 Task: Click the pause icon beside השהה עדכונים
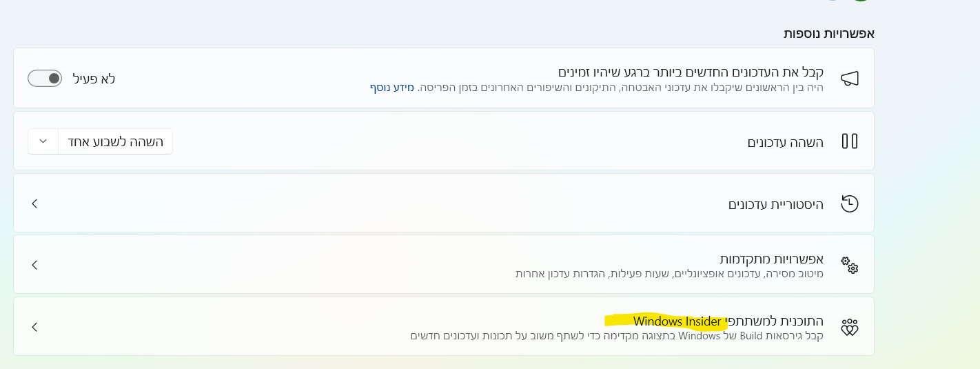(x=850, y=141)
